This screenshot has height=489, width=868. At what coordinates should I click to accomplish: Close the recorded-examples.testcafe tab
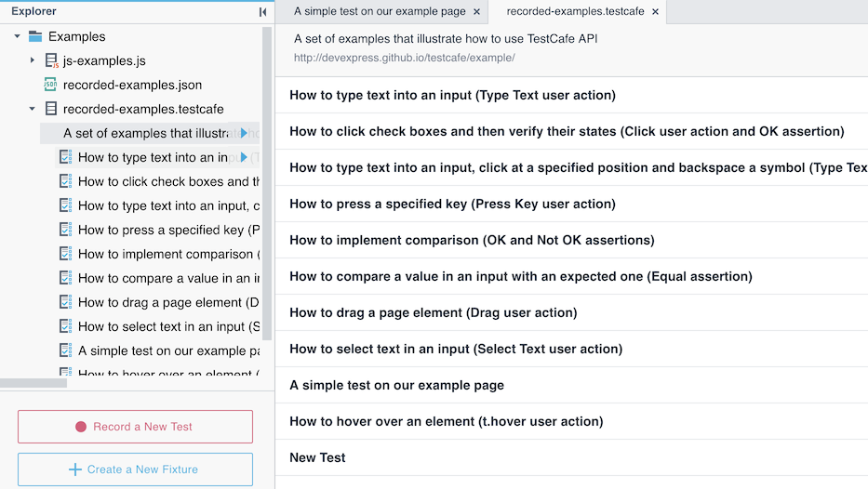coord(655,12)
